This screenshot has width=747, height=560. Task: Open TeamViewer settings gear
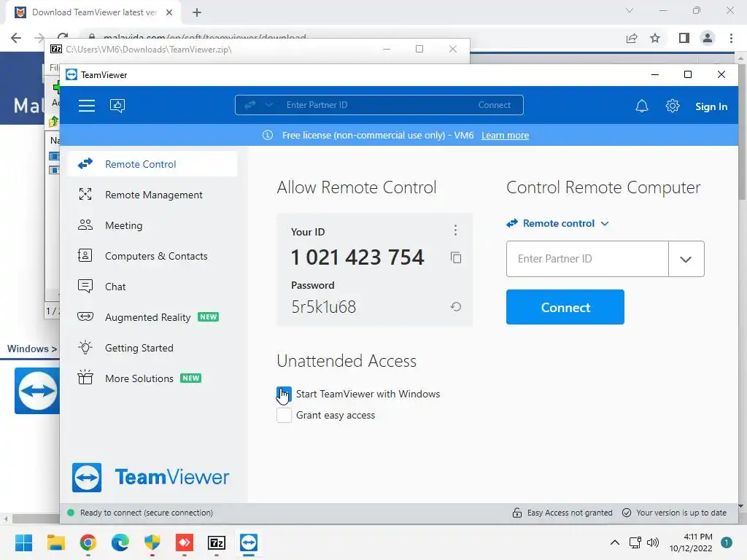(x=672, y=106)
